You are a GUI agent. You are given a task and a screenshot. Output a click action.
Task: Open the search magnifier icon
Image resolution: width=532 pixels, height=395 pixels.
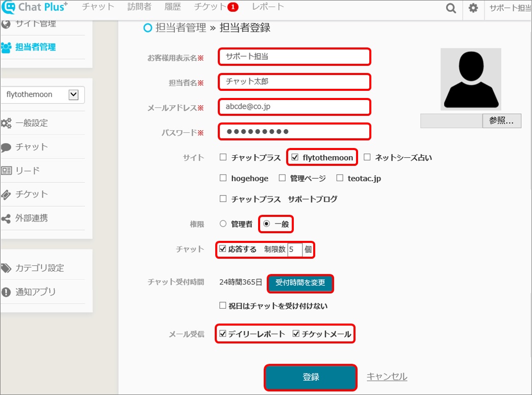coord(451,8)
